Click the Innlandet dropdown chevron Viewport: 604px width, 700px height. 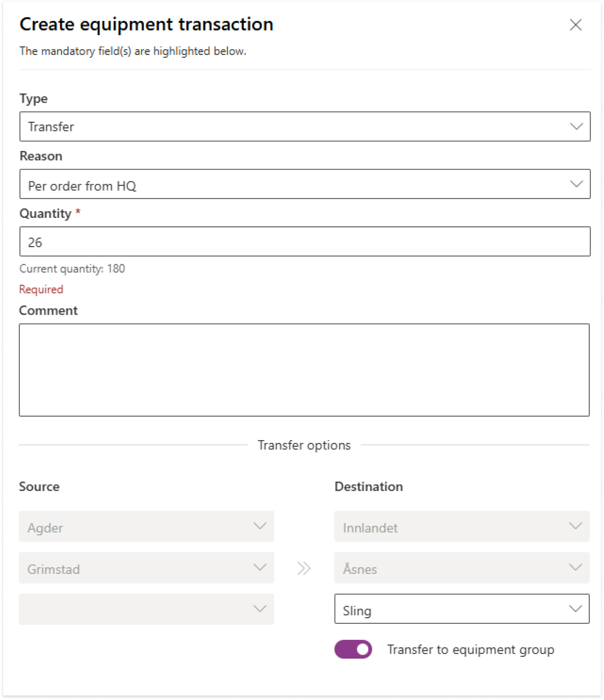click(576, 526)
